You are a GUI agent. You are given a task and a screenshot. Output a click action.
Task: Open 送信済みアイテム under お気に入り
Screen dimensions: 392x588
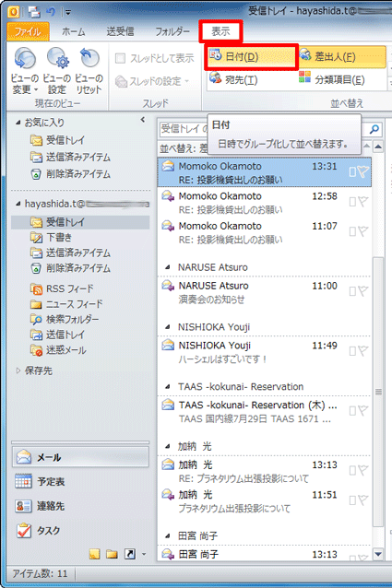pos(70,157)
